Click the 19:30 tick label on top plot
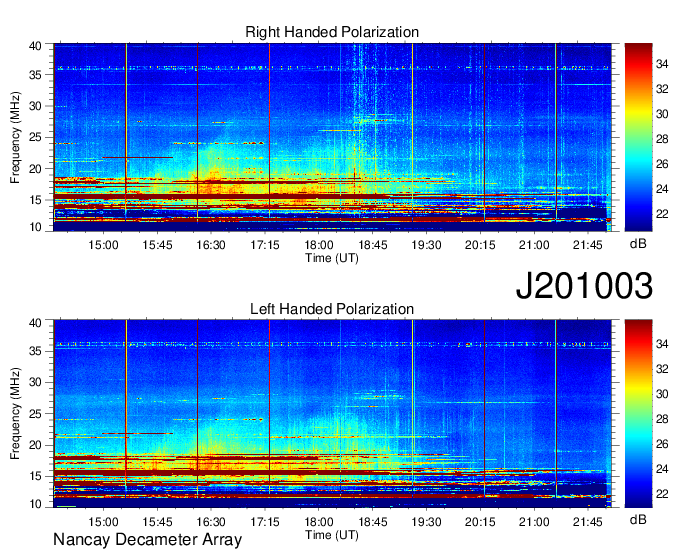The width and height of the screenshot is (680, 552). click(x=426, y=245)
